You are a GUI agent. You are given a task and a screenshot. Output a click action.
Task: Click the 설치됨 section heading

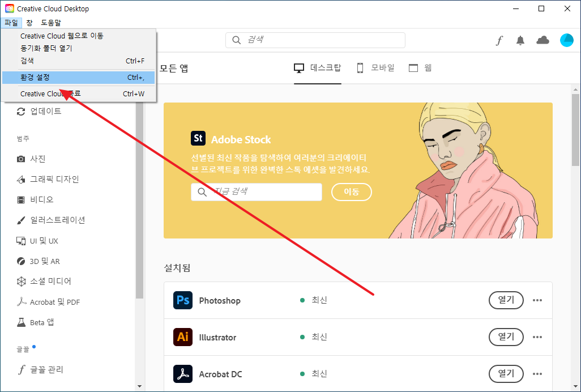[x=177, y=268]
